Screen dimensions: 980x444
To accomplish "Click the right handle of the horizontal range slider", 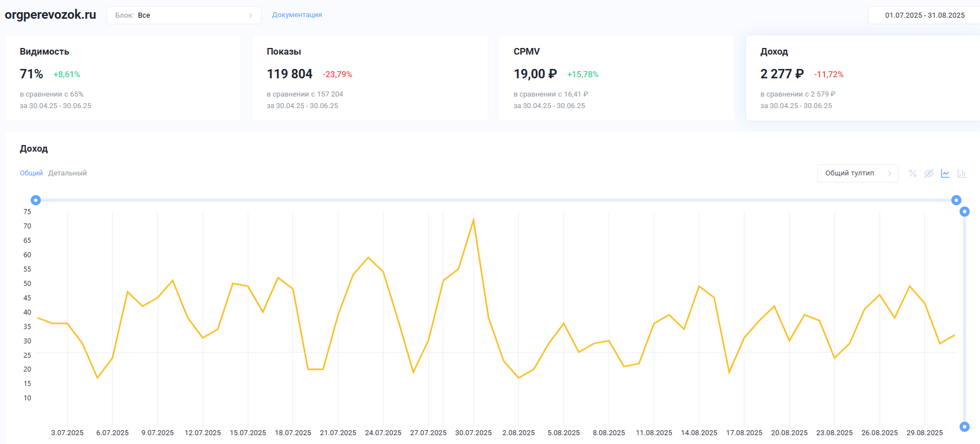I will 956,200.
